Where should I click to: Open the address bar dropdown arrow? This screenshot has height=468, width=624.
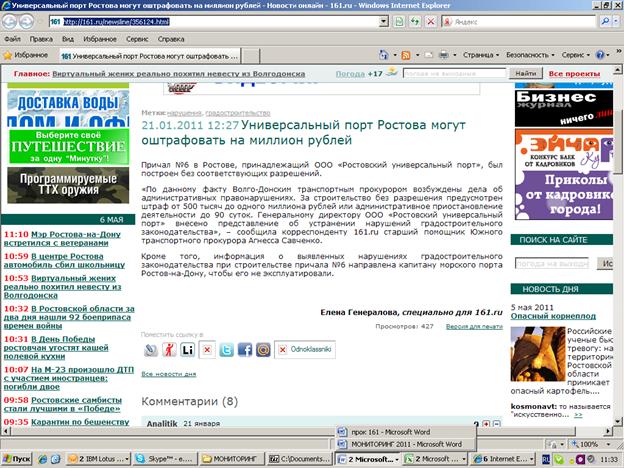click(x=384, y=21)
